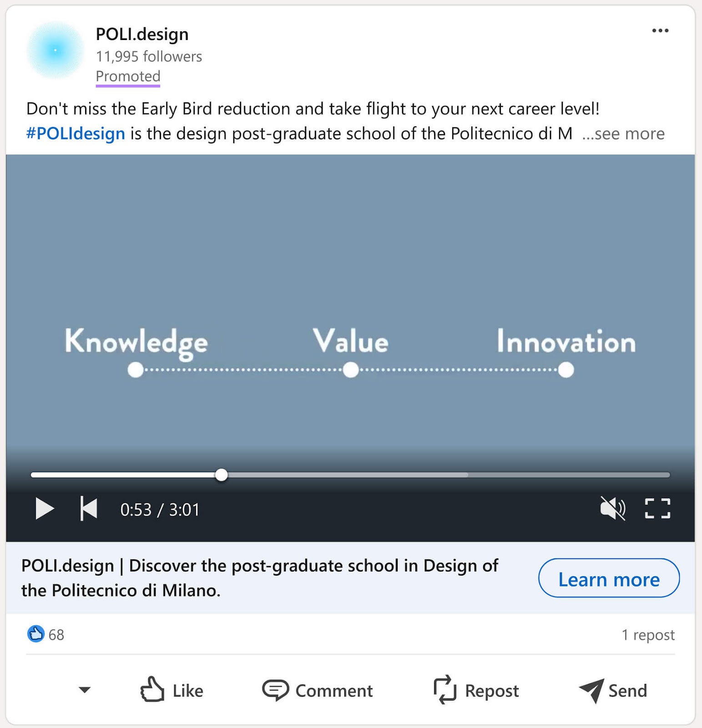Open the post options three-dot menu

(x=660, y=30)
